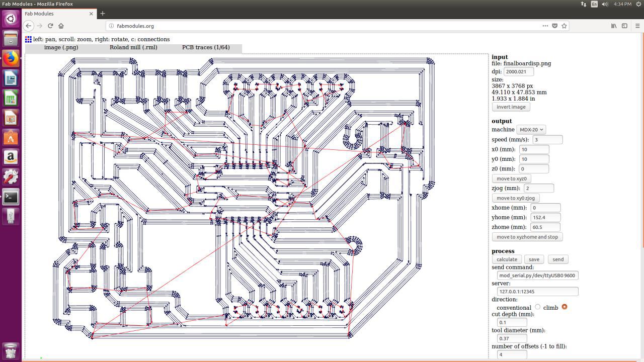Edit the speed (mm/s) field
The image size is (644, 362).
[547, 140]
